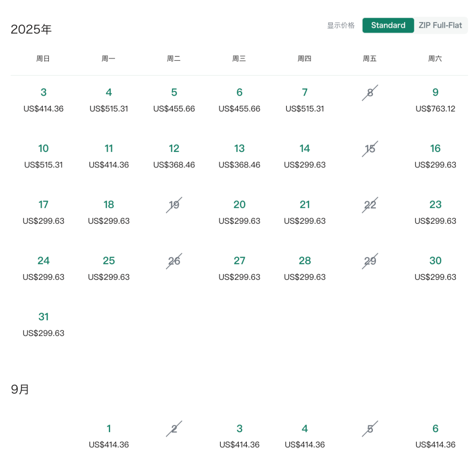Switch price display to ZIP Full-Flat
476x452 pixels.
(440, 25)
